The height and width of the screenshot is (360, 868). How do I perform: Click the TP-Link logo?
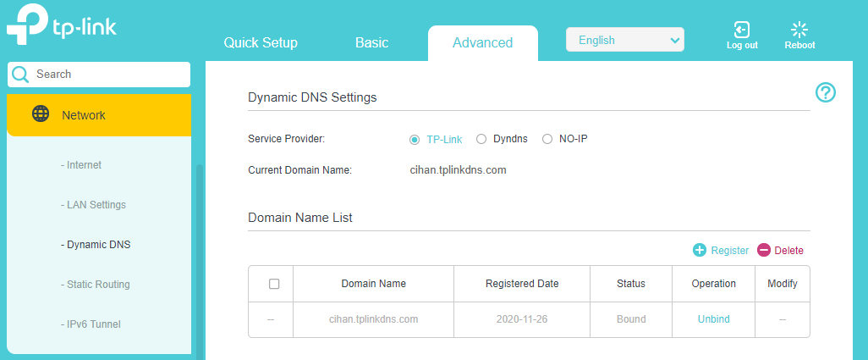pos(61,26)
